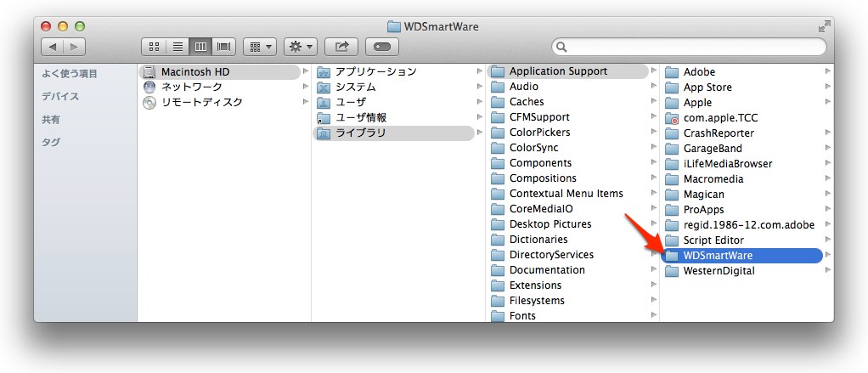Select the ネットワーク globe icon
868x373 pixels.
tap(149, 87)
